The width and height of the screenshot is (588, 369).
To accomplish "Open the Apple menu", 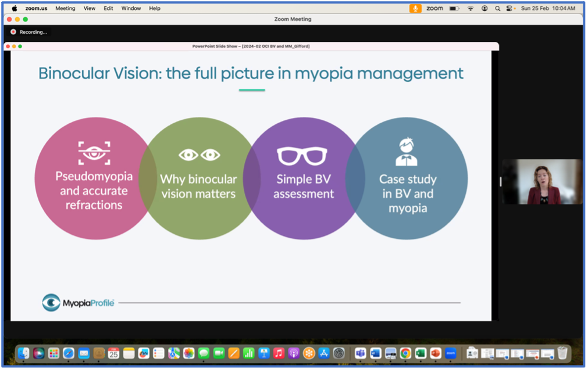I will (x=15, y=9).
